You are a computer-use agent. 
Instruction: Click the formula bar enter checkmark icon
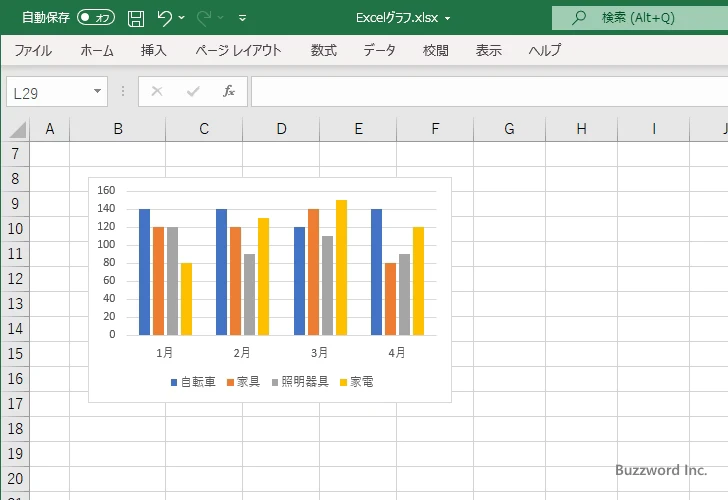point(192,91)
